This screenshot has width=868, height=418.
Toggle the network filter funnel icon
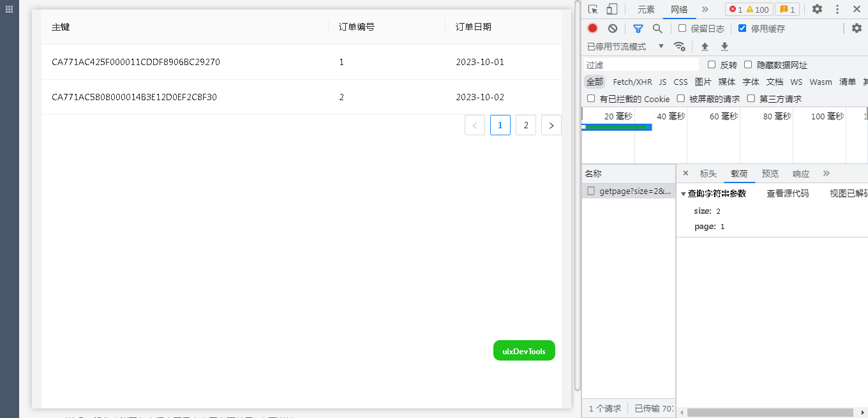(x=638, y=28)
